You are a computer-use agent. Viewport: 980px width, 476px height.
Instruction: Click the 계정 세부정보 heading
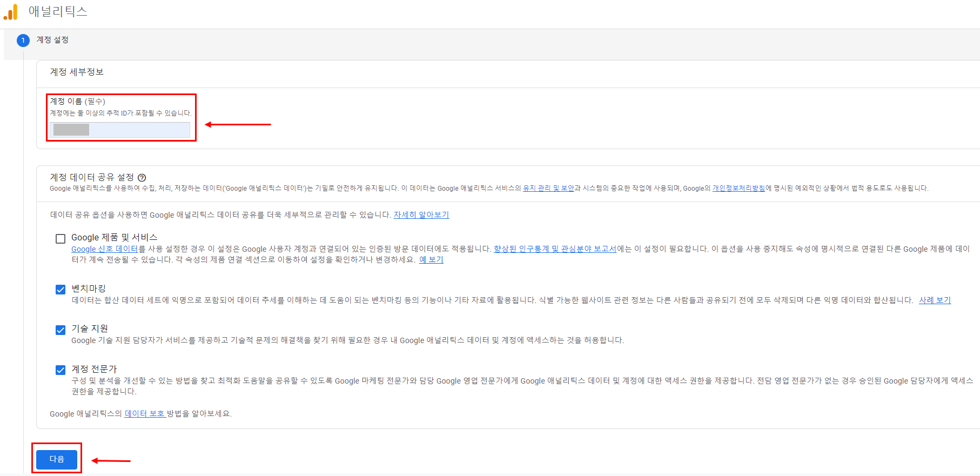click(x=77, y=72)
